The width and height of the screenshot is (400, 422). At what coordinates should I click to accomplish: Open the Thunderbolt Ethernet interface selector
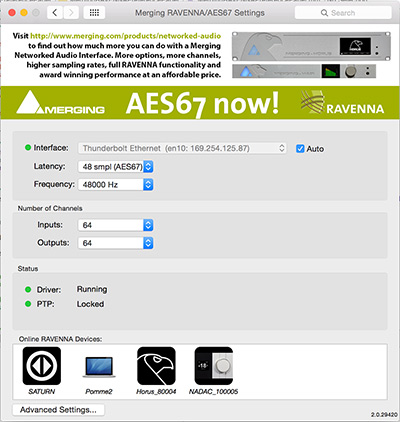pyautogui.click(x=182, y=148)
